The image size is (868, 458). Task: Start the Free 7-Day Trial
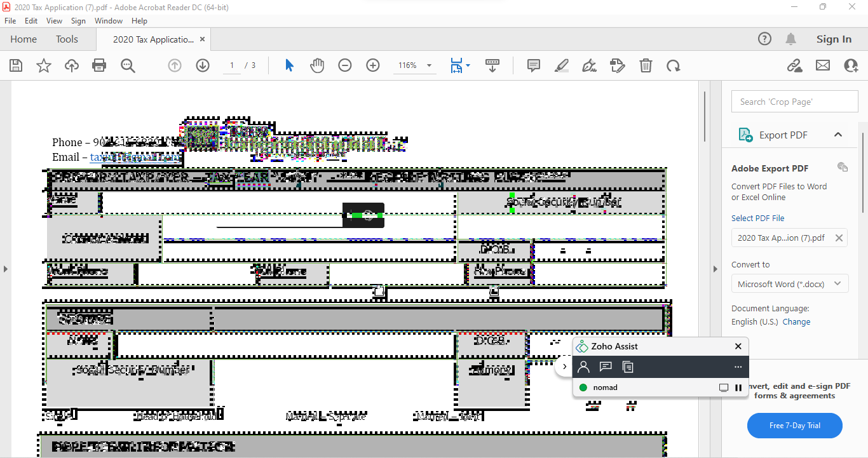coord(795,426)
